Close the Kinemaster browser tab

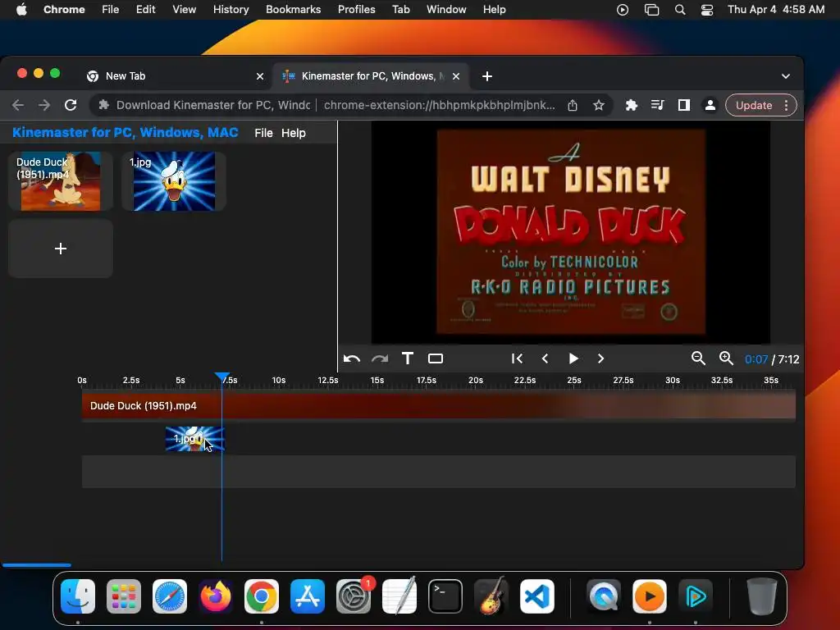coord(456,76)
